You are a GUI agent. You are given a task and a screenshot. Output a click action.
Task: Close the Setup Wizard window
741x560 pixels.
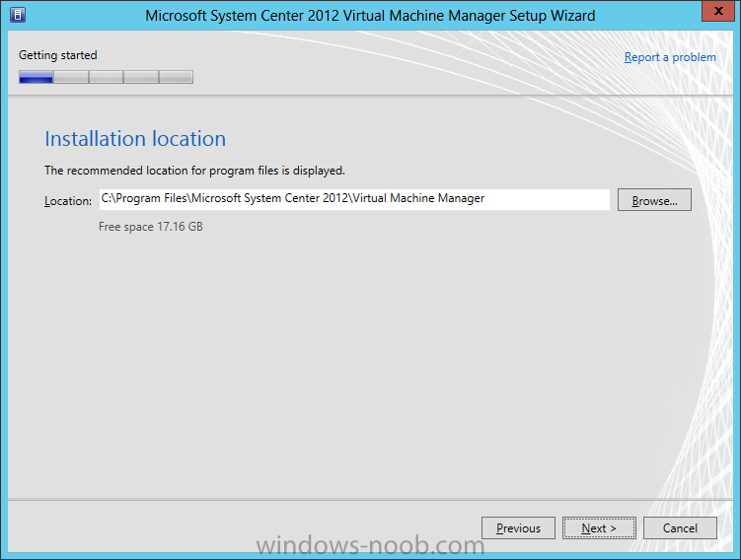(718, 11)
